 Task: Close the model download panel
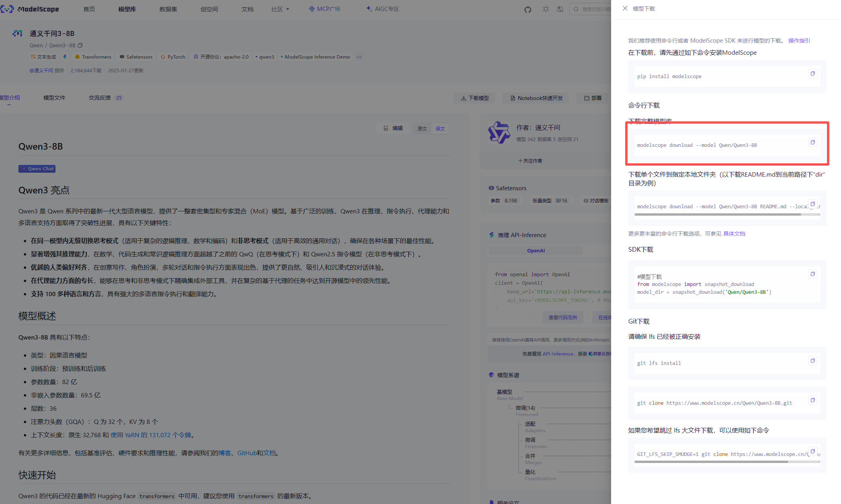[625, 8]
